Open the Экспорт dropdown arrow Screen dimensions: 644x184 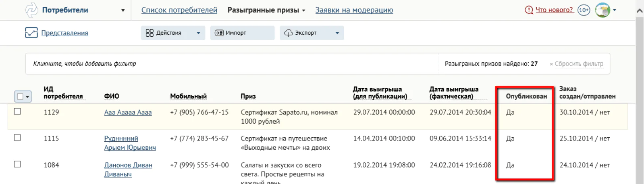click(x=337, y=33)
